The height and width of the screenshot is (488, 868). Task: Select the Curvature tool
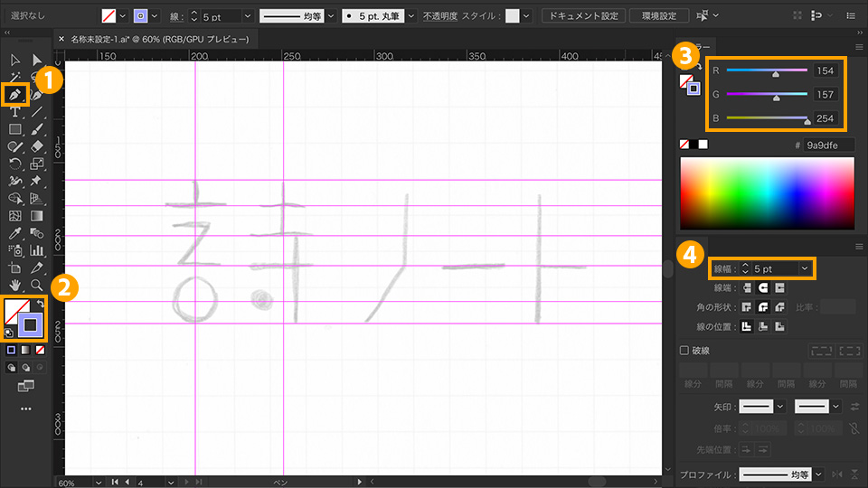point(36,95)
